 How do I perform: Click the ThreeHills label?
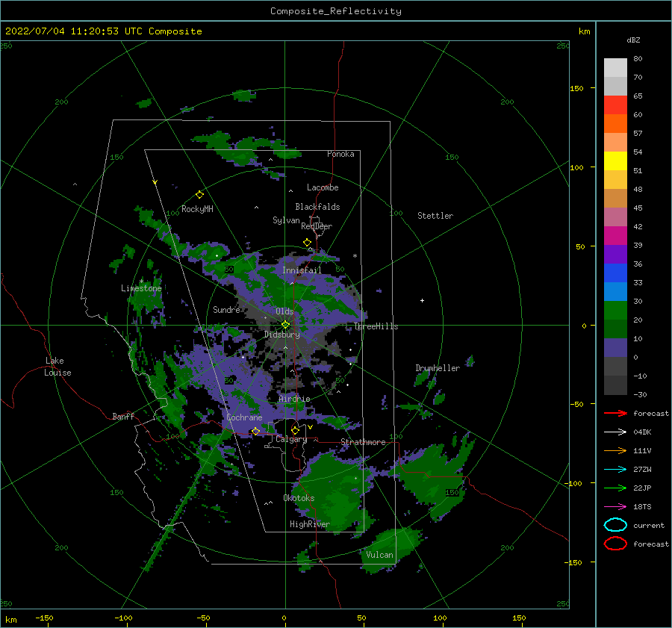[x=376, y=326]
